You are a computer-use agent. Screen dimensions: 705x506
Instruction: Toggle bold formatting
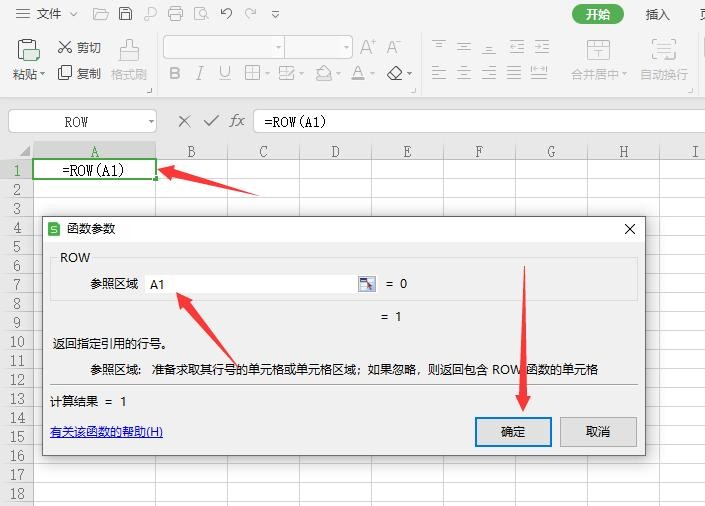[x=175, y=73]
